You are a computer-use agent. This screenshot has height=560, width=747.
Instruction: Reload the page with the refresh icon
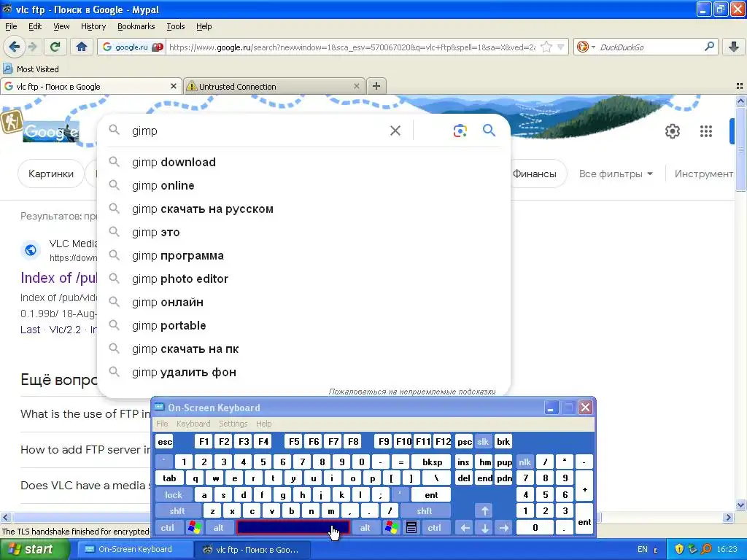pyautogui.click(x=55, y=47)
